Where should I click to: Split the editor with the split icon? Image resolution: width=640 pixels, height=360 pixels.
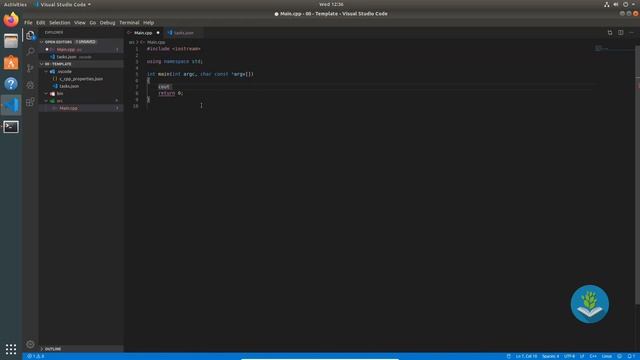tap(620, 33)
